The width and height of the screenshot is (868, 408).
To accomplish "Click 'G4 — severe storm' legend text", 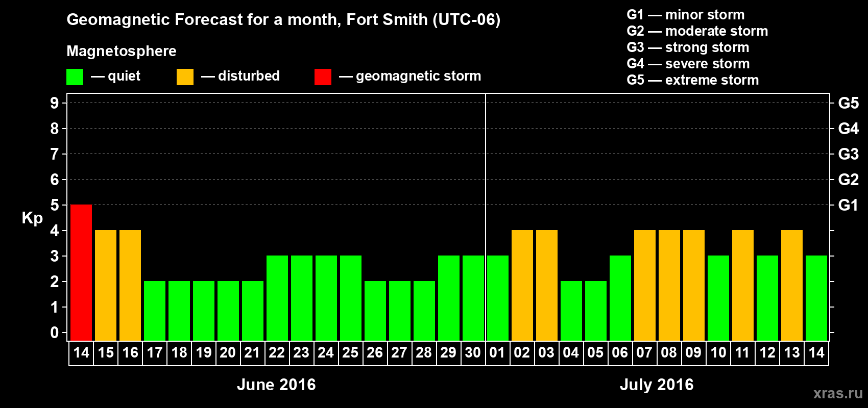I will click(688, 64).
